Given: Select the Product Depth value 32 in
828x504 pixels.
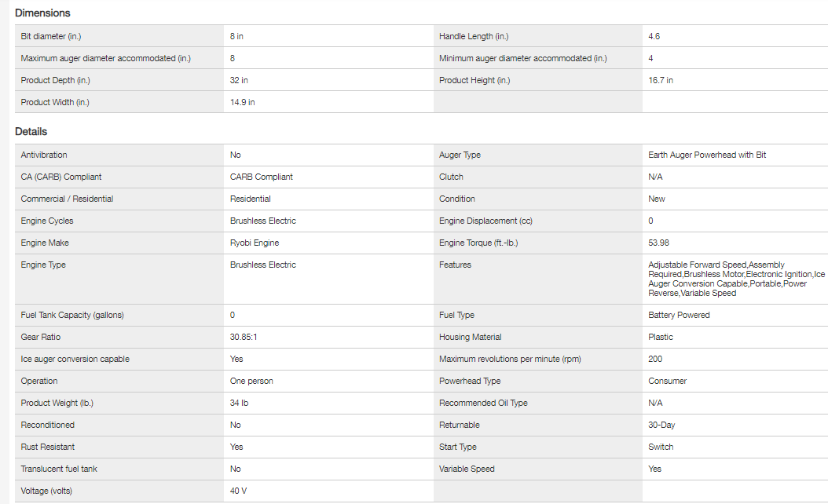Looking at the screenshot, I should pyautogui.click(x=239, y=80).
